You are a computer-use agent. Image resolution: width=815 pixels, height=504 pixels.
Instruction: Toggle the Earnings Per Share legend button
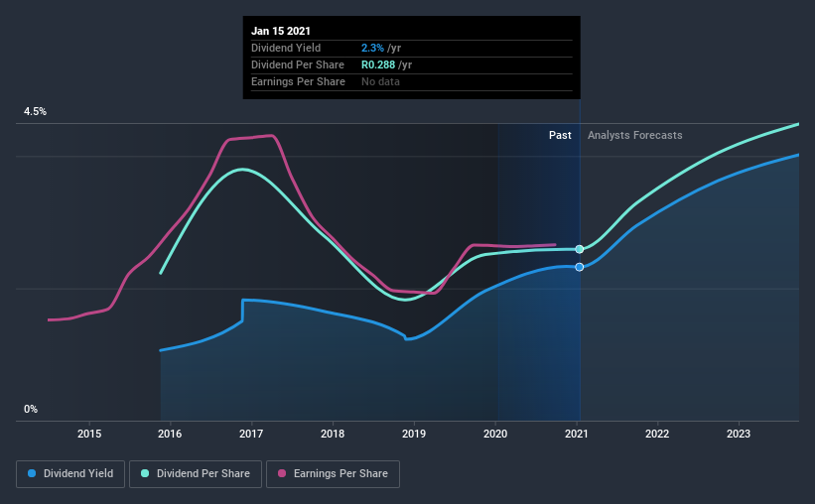[333, 474]
